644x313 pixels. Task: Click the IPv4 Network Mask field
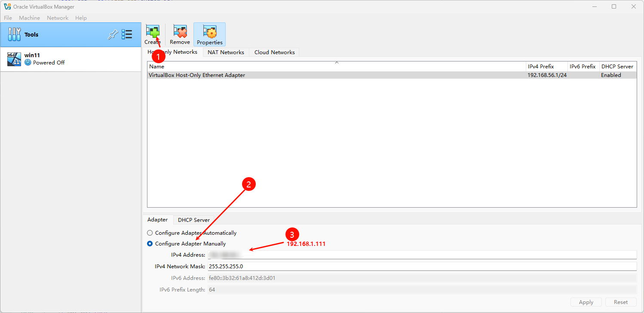coord(422,267)
